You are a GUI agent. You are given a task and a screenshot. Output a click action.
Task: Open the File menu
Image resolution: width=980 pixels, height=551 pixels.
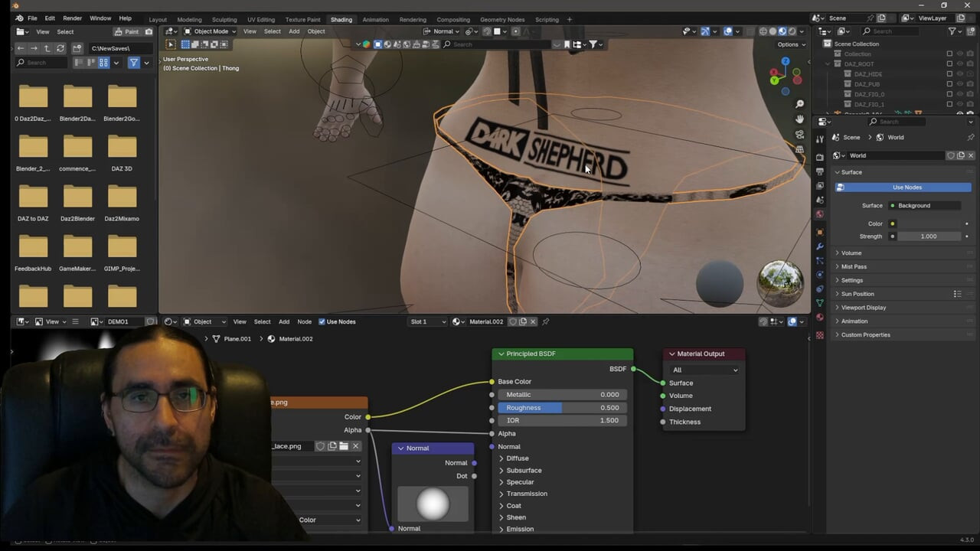point(32,18)
